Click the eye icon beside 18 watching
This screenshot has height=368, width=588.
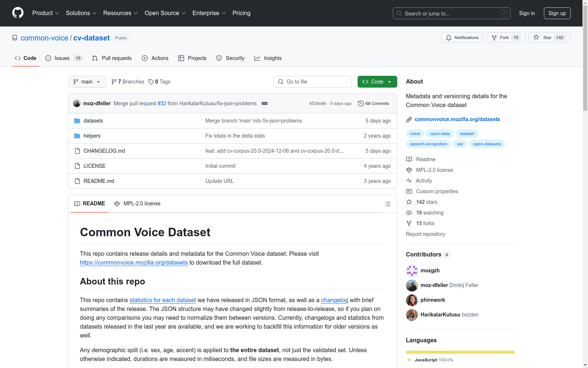point(409,213)
